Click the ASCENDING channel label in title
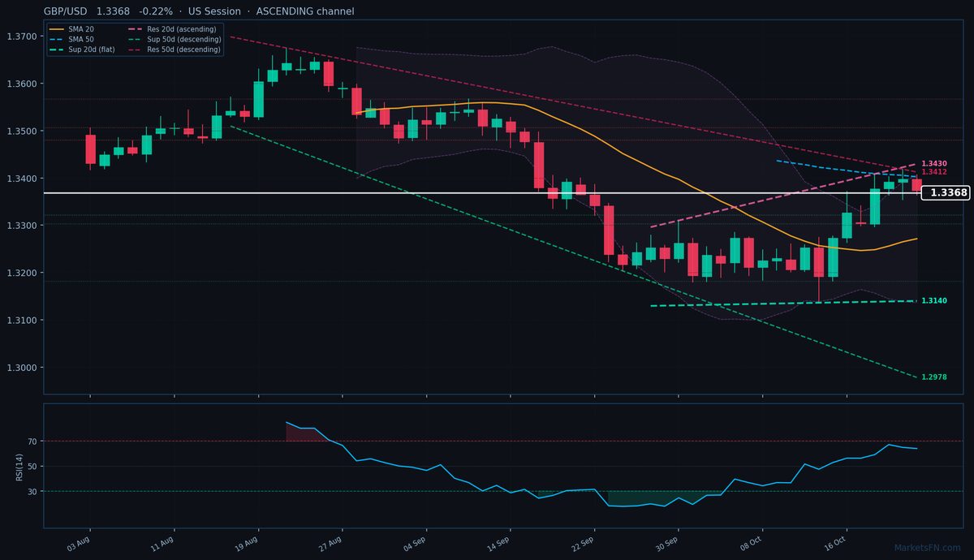The width and height of the screenshot is (974, 560). coord(304,11)
